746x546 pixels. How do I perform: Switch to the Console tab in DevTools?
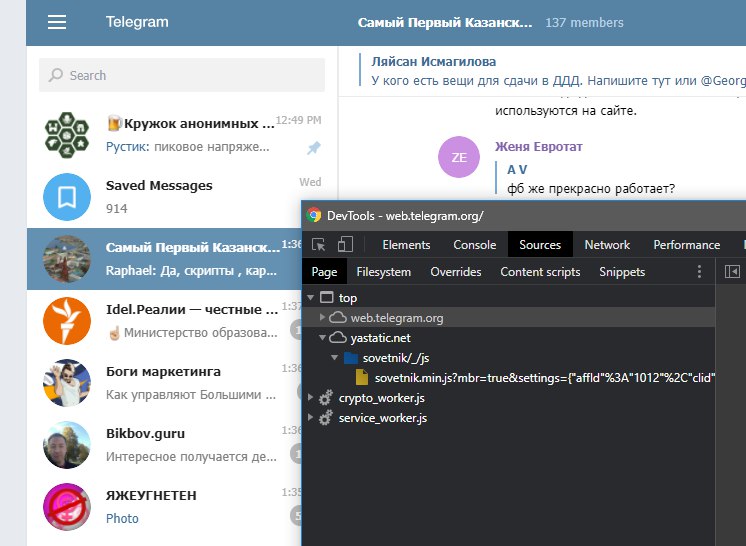[x=474, y=244]
